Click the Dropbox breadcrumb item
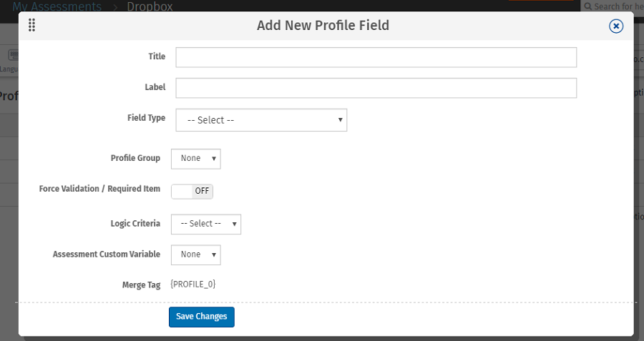 pyautogui.click(x=150, y=6)
